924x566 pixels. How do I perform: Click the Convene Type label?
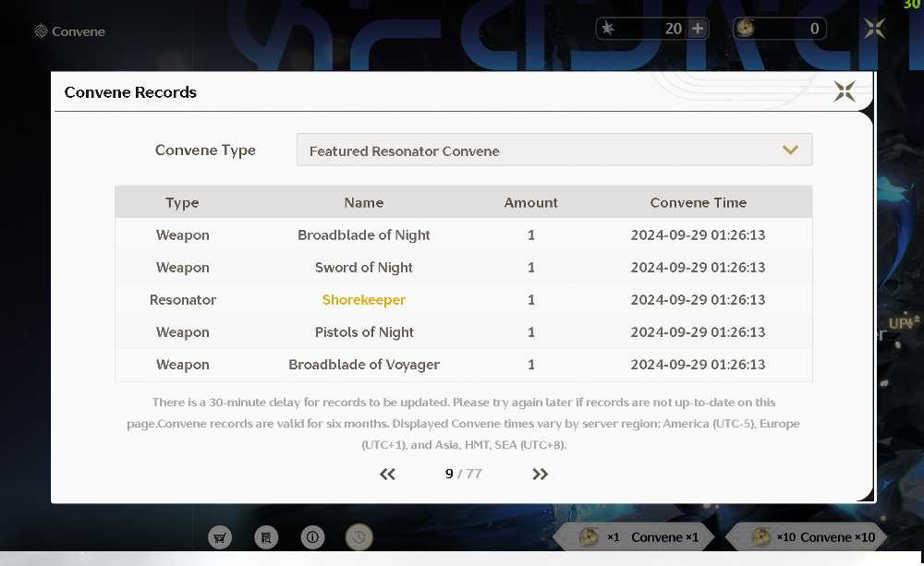205,151
